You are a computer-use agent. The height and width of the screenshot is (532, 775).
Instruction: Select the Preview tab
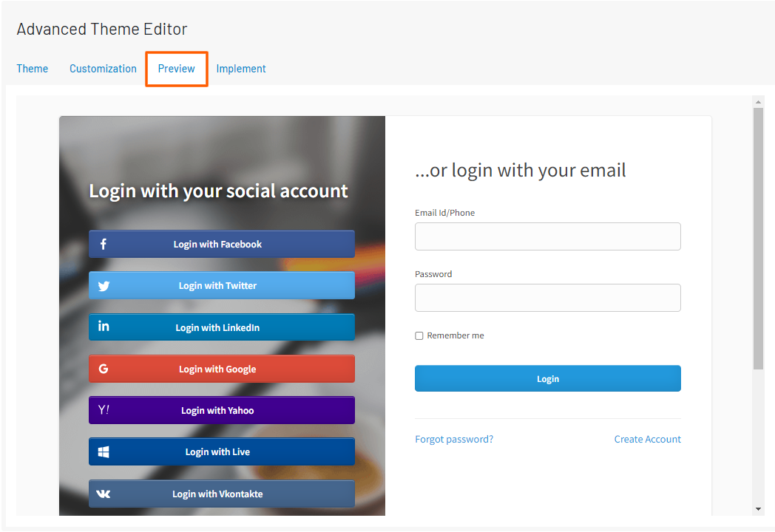(x=177, y=69)
